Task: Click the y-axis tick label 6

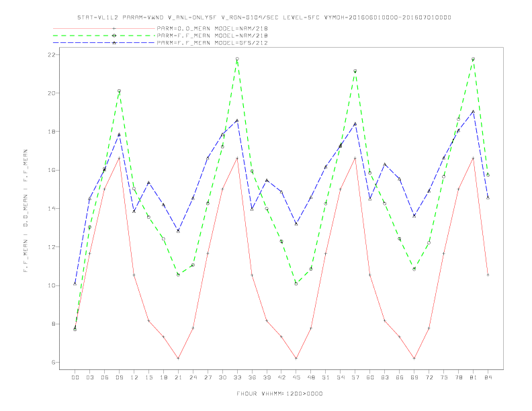Action: point(54,363)
